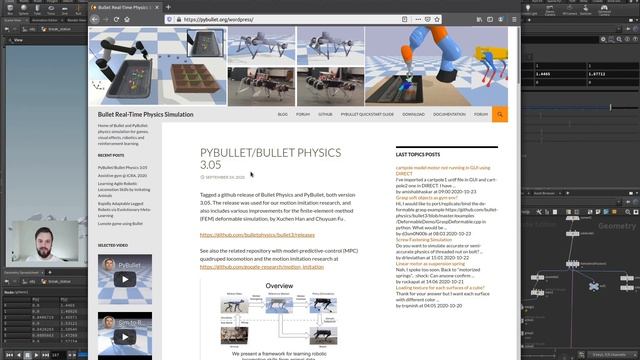Open PYBULLET/BULLET PHYSICS 3.05 post title

(270, 158)
